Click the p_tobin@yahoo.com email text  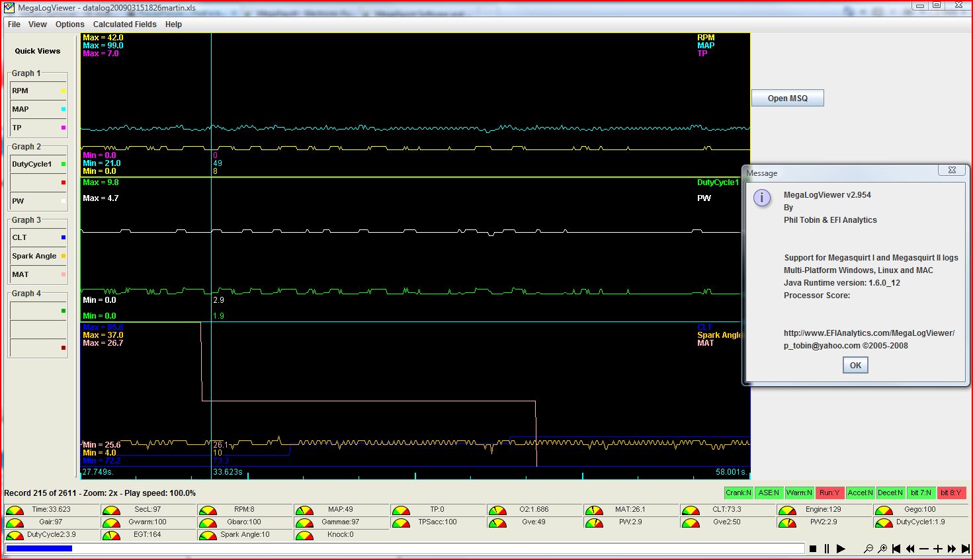click(x=822, y=346)
